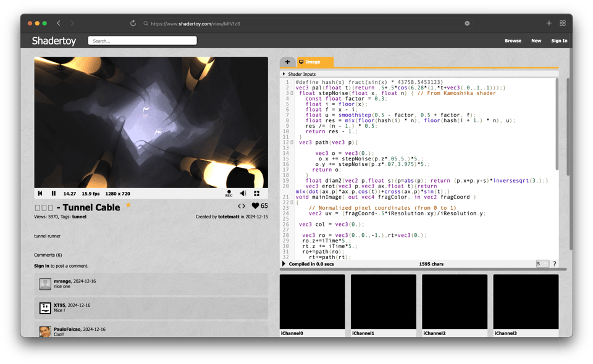Reload the page in the browser
The image size is (593, 364).
133,23
